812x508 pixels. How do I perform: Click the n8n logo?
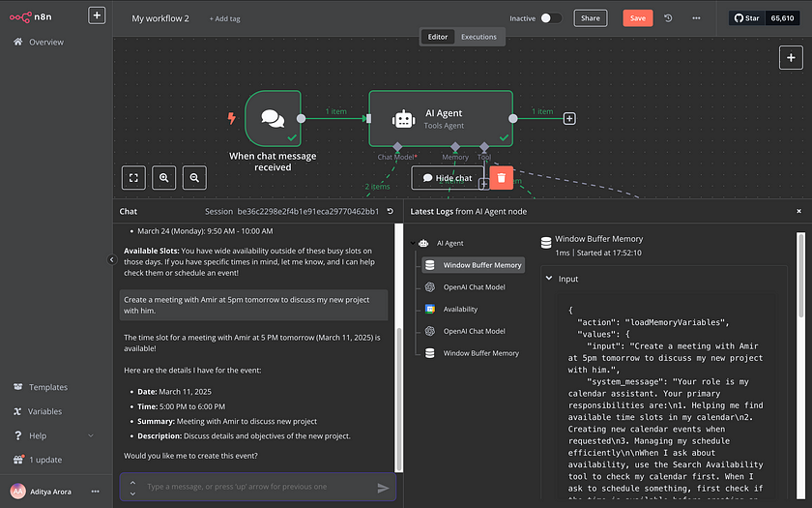(x=31, y=17)
